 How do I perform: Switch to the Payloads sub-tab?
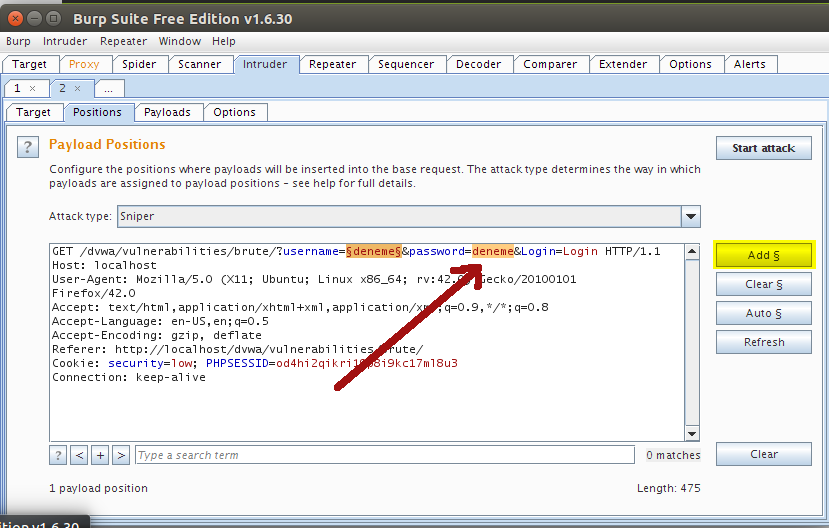pos(167,112)
